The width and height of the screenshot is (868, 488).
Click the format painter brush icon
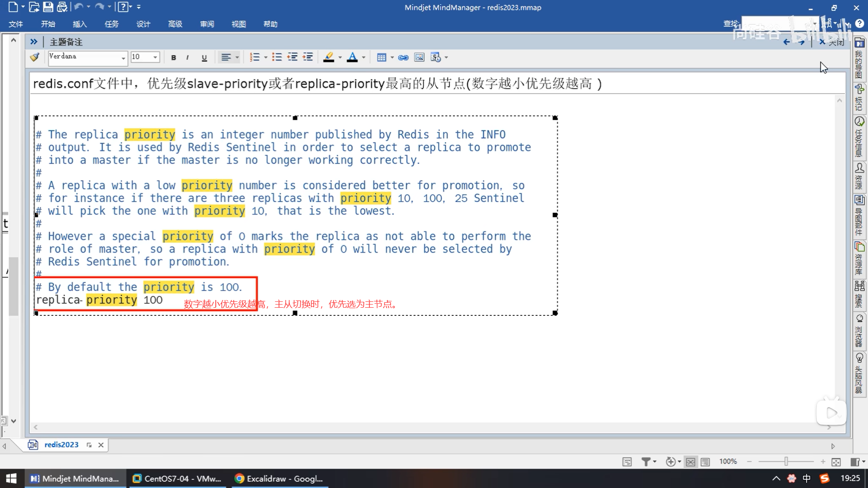tap(34, 57)
